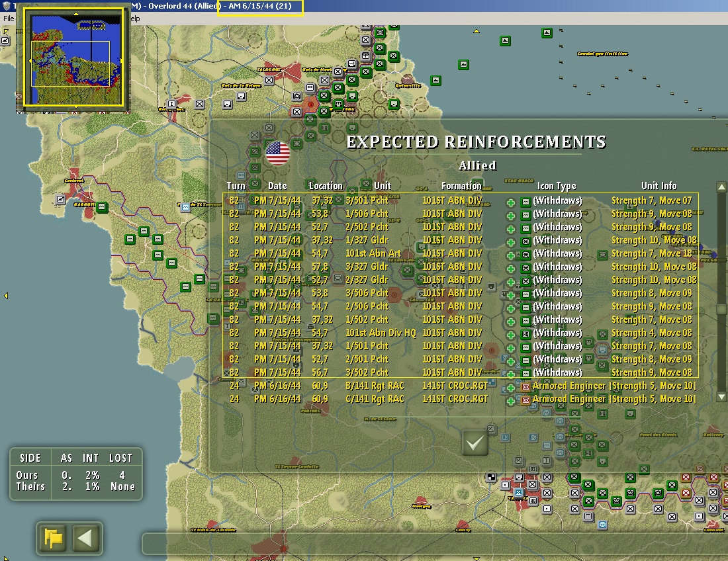Confirm the reinforcements dialog with the checkmark button
The image size is (728, 561).
(x=475, y=443)
